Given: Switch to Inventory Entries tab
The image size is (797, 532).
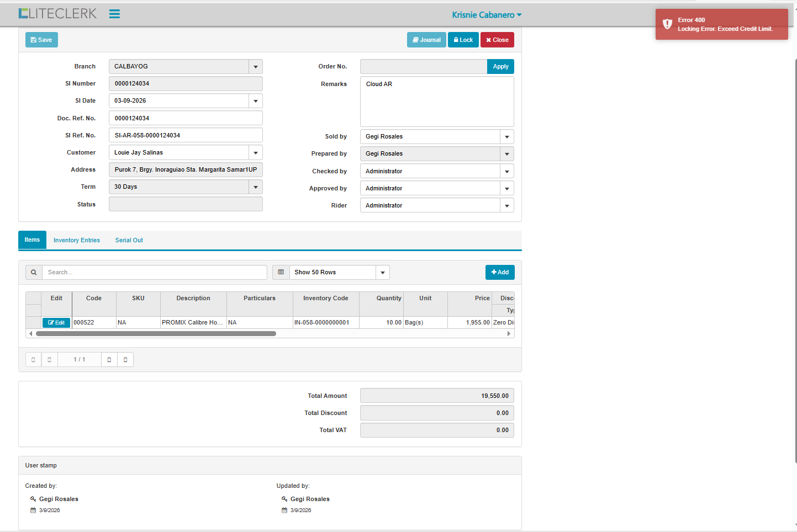Looking at the screenshot, I should pos(77,241).
